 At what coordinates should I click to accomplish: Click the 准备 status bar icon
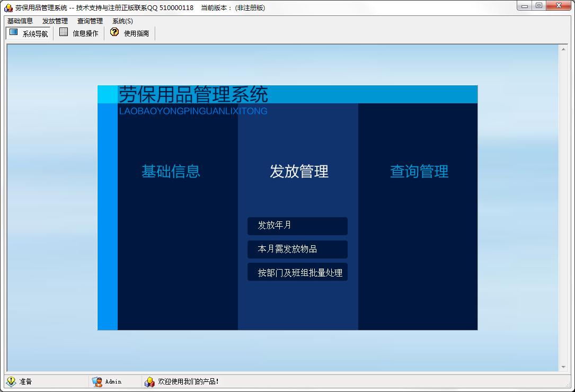point(11,381)
